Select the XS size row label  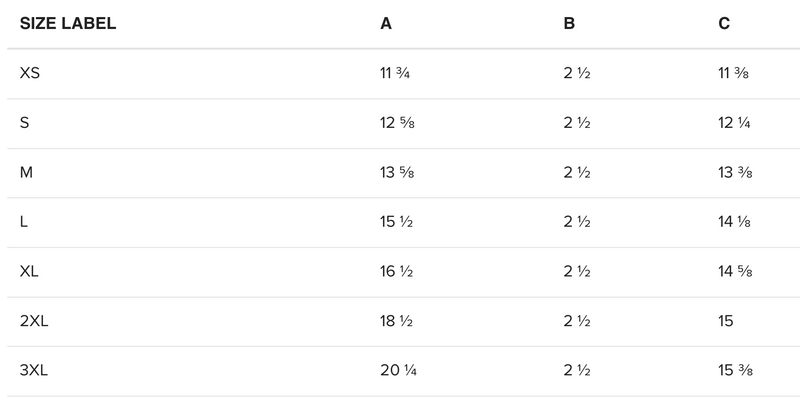point(30,74)
